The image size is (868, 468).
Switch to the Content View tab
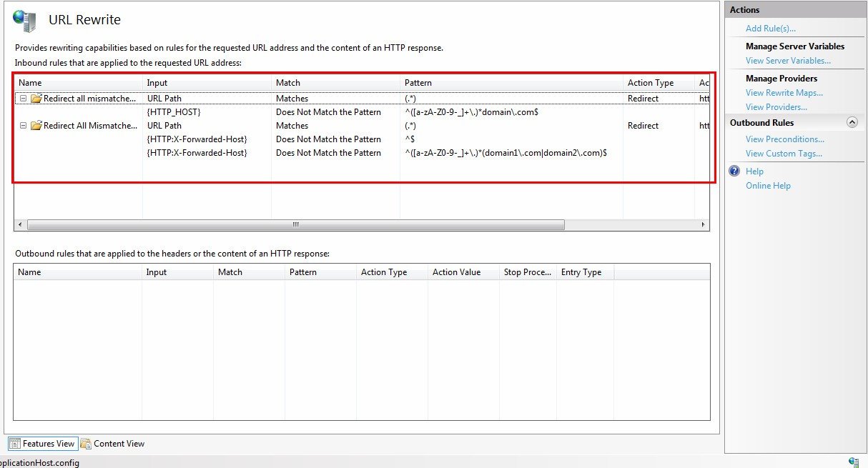112,444
